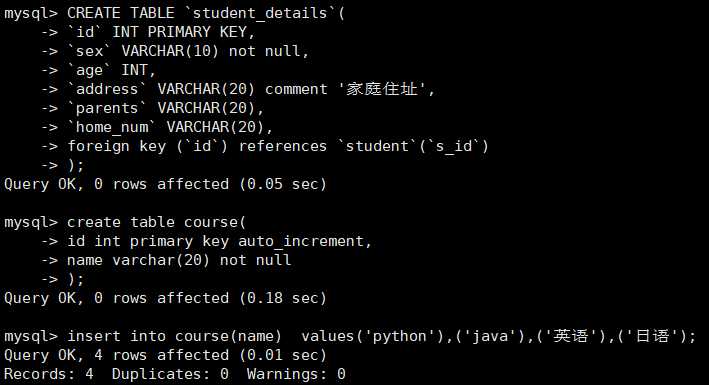Click the s_id reference in foreign key
709x385 pixels.
454,146
